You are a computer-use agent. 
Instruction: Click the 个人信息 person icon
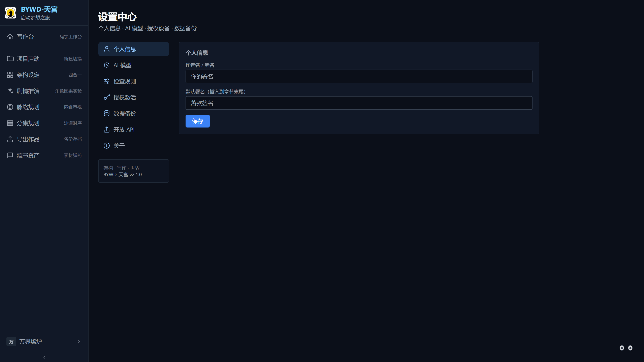click(106, 49)
